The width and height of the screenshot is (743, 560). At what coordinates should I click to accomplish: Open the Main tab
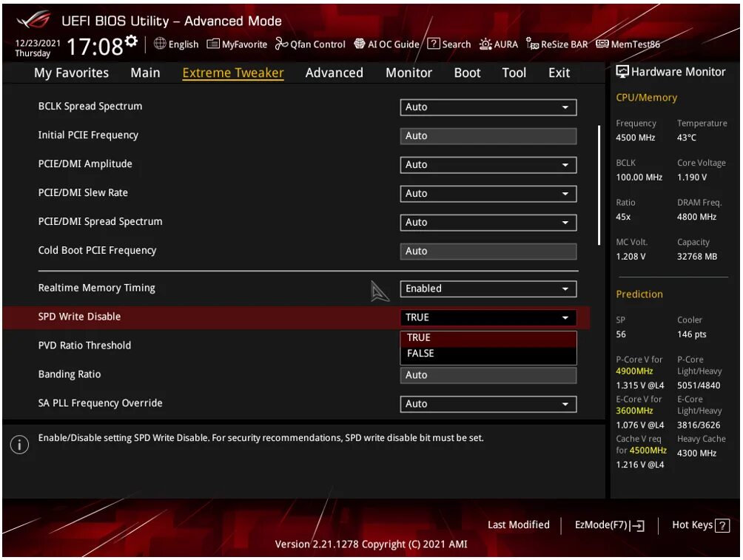[x=146, y=73]
